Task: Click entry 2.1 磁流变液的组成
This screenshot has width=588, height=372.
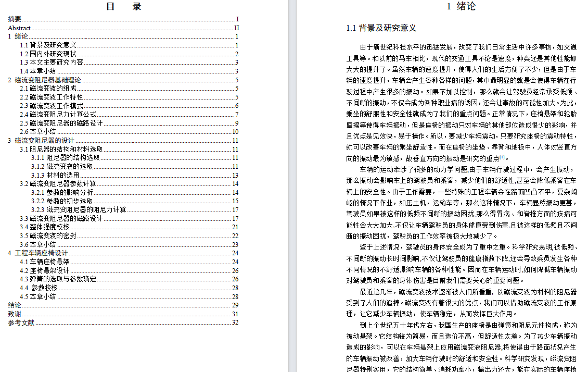Action: coord(48,89)
